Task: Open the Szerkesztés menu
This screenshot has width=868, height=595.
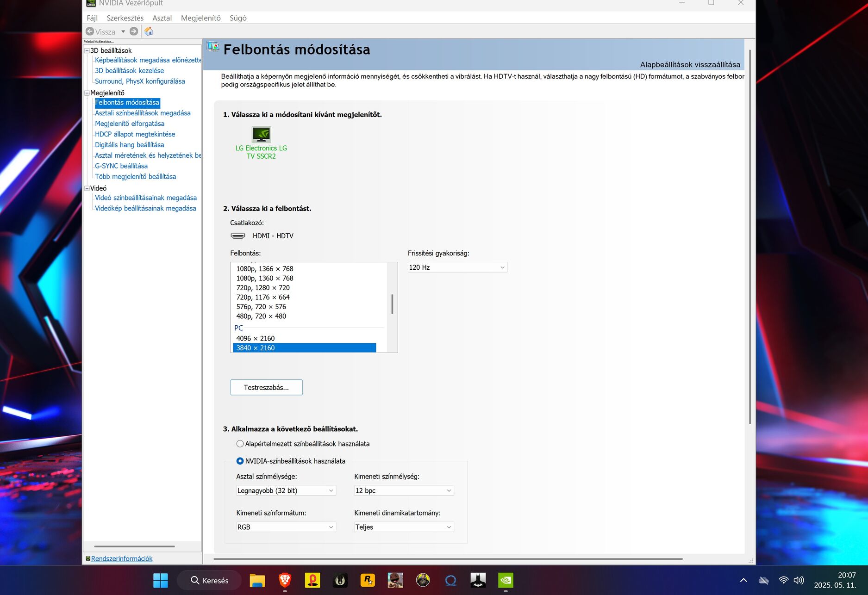Action: (125, 18)
